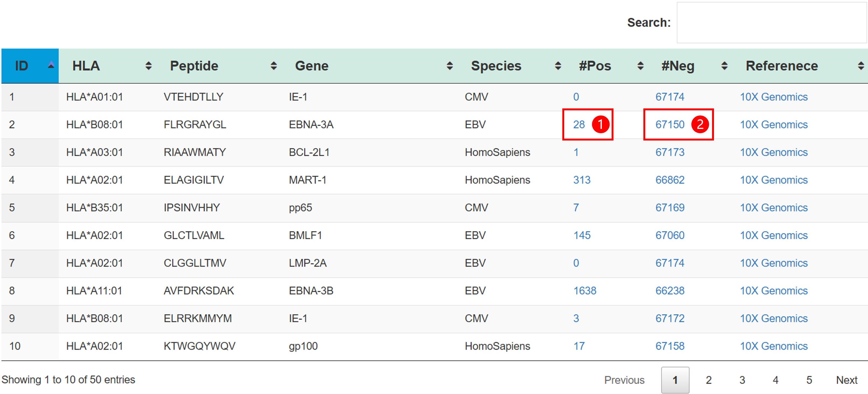Screen dimensions: 868x394
Task: Sort by Gene column icon
Action: pos(449,66)
